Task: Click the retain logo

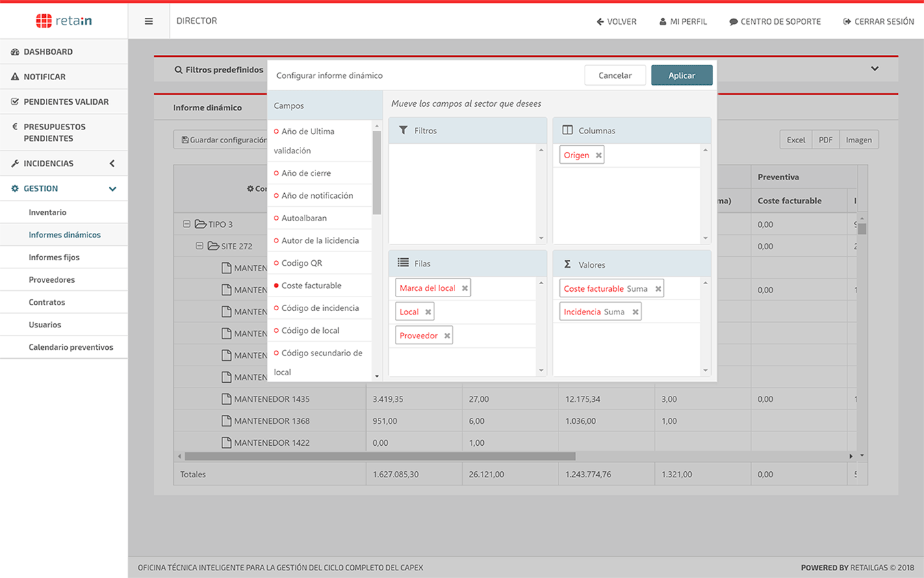Action: click(x=64, y=21)
